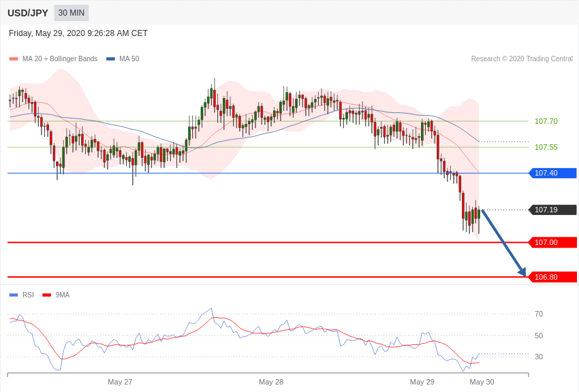Click the May 30 date axis label
This screenshot has width=579, height=392.
tap(482, 382)
